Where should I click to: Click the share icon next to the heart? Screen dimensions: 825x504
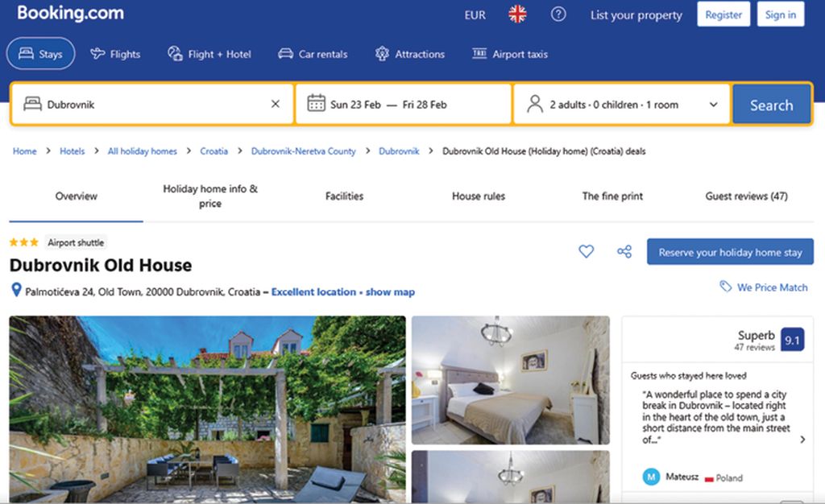624,251
